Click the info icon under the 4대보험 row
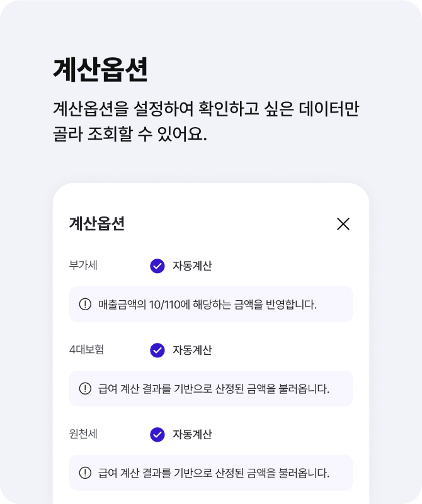This screenshot has width=422, height=504. pyautogui.click(x=85, y=389)
